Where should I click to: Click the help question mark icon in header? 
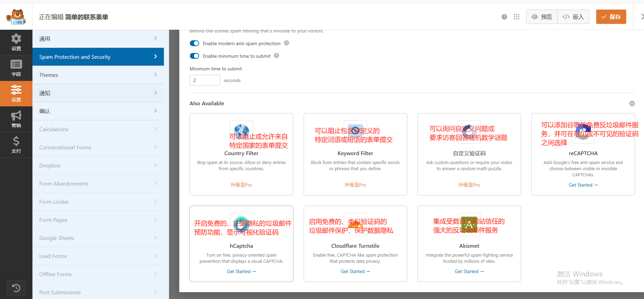[x=504, y=17]
